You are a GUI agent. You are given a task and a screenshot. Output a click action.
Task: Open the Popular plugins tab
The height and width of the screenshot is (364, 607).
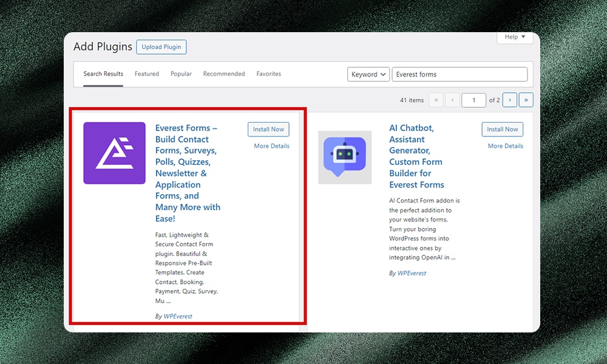(181, 73)
